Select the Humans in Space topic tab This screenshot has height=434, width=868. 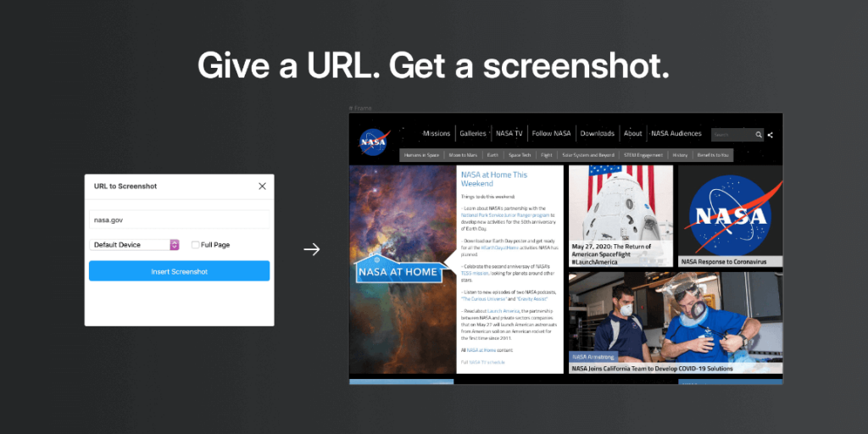[421, 155]
